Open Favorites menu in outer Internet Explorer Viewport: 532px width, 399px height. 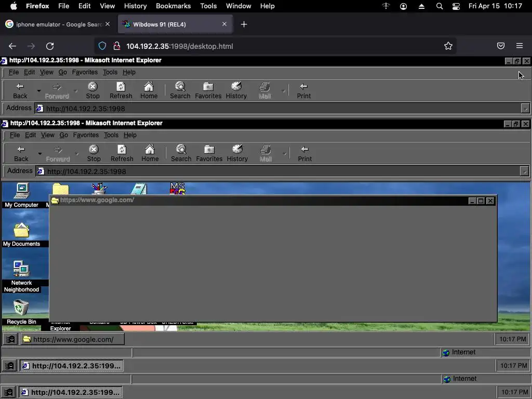pos(85,72)
